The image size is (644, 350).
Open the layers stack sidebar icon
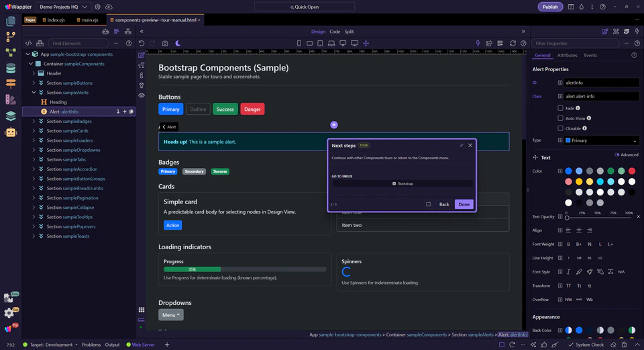click(x=11, y=116)
